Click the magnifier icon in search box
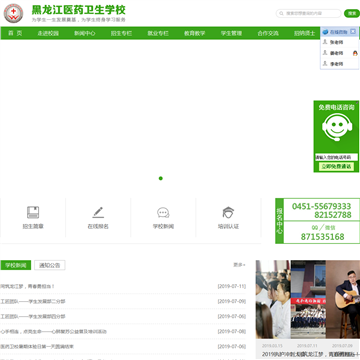 click(282, 13)
